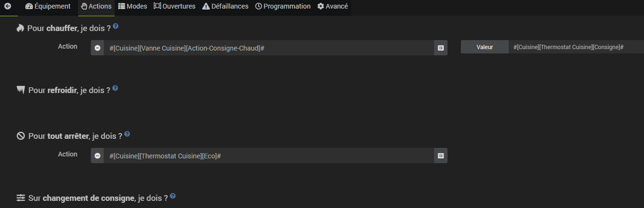Edit the Thermostat Cuisine Eco command field
The height and width of the screenshot is (208, 644).
269,156
